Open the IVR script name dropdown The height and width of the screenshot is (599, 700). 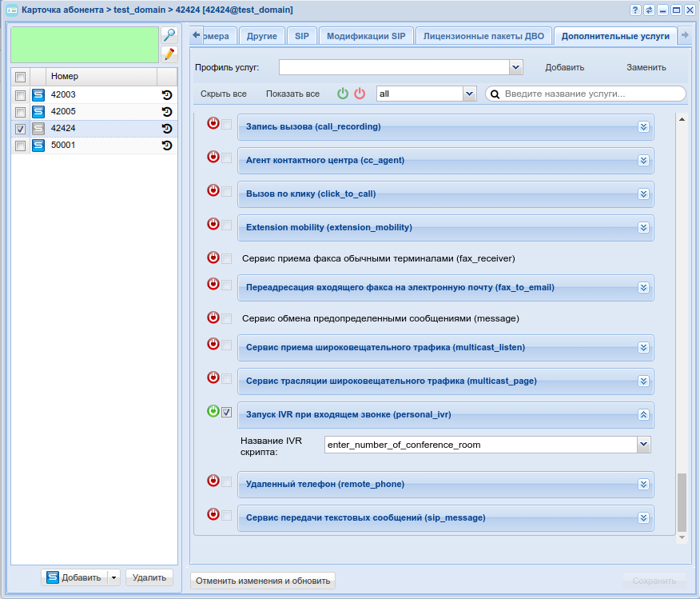643,444
